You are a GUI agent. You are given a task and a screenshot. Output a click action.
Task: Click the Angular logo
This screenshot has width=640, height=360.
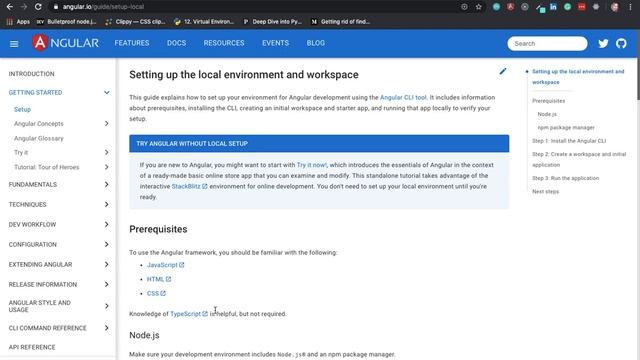[66, 43]
